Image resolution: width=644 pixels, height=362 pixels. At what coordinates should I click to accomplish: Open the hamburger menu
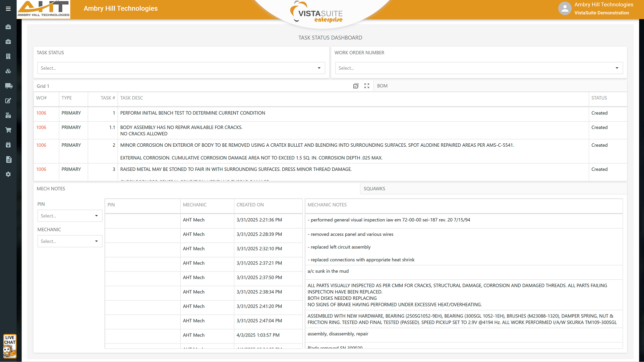[8, 9]
